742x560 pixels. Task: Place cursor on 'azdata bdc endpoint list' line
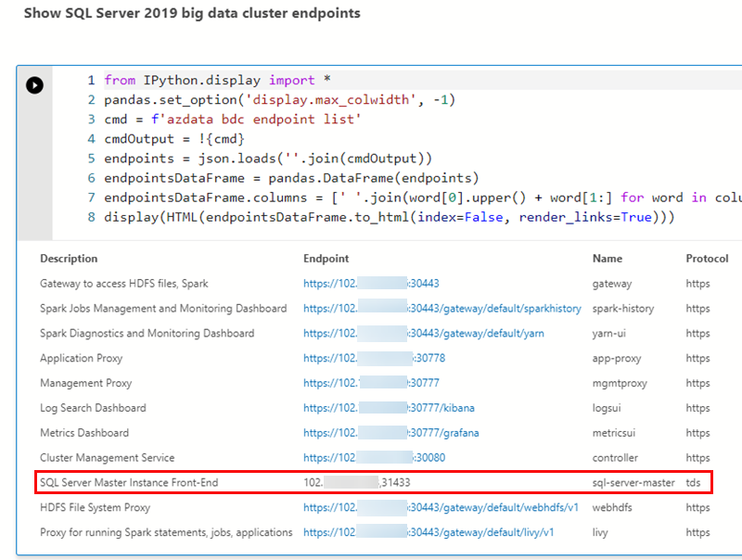point(233,120)
